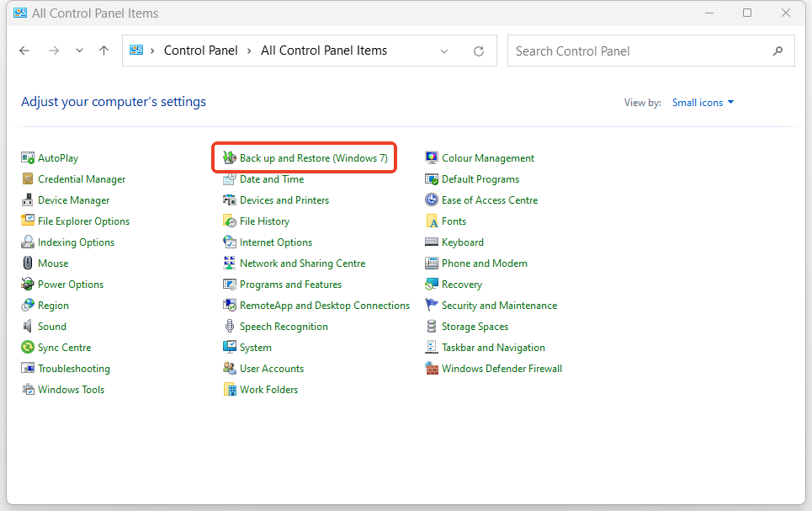Click inside the Search Control Panel field
The height and width of the screenshot is (511, 812).
tap(640, 51)
